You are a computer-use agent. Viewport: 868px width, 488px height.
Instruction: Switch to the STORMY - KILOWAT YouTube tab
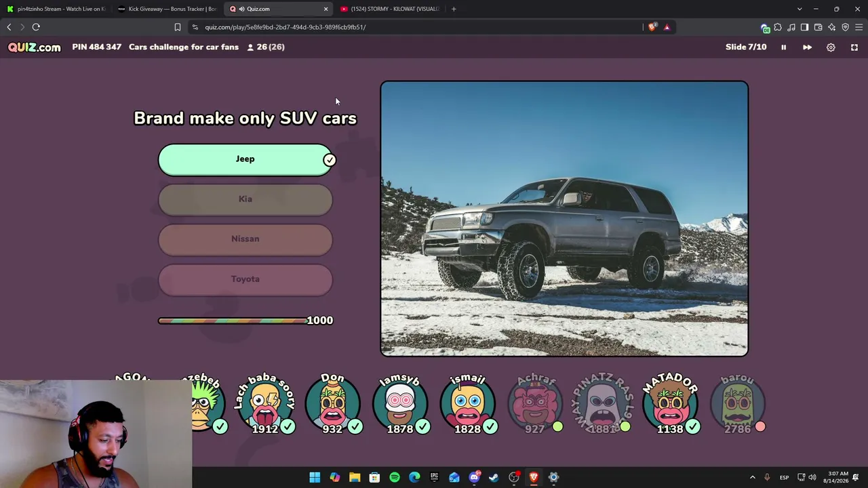coord(389,9)
